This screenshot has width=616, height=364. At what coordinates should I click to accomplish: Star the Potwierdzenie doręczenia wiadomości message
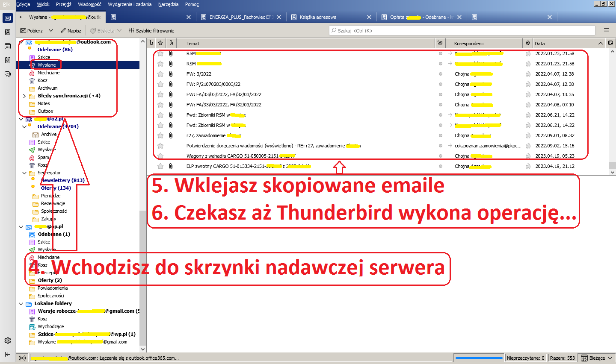click(x=160, y=146)
